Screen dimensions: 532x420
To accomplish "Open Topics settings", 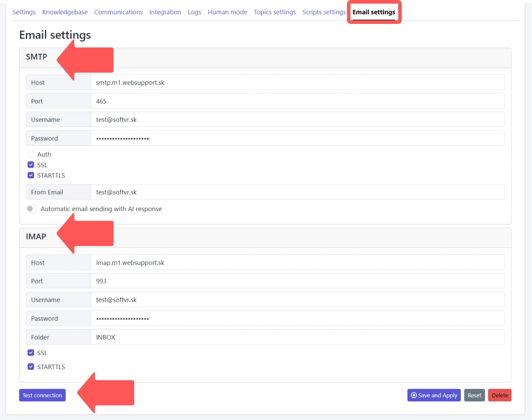I will click(x=275, y=12).
